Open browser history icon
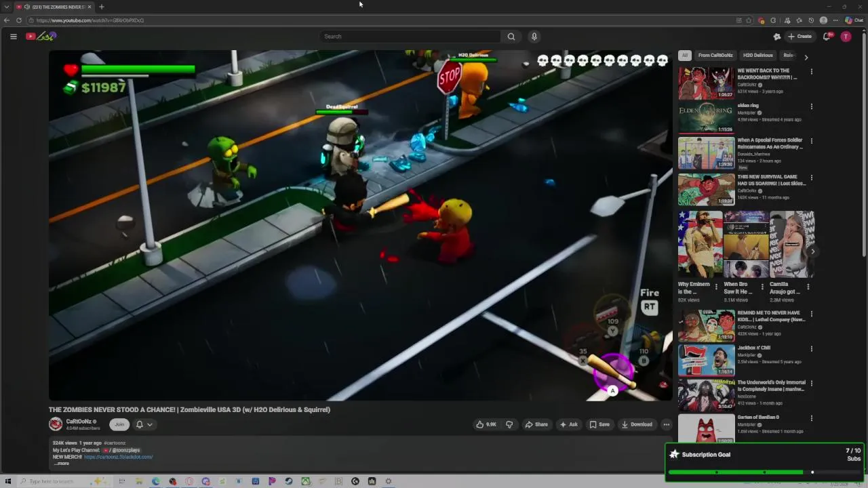 coord(811,20)
